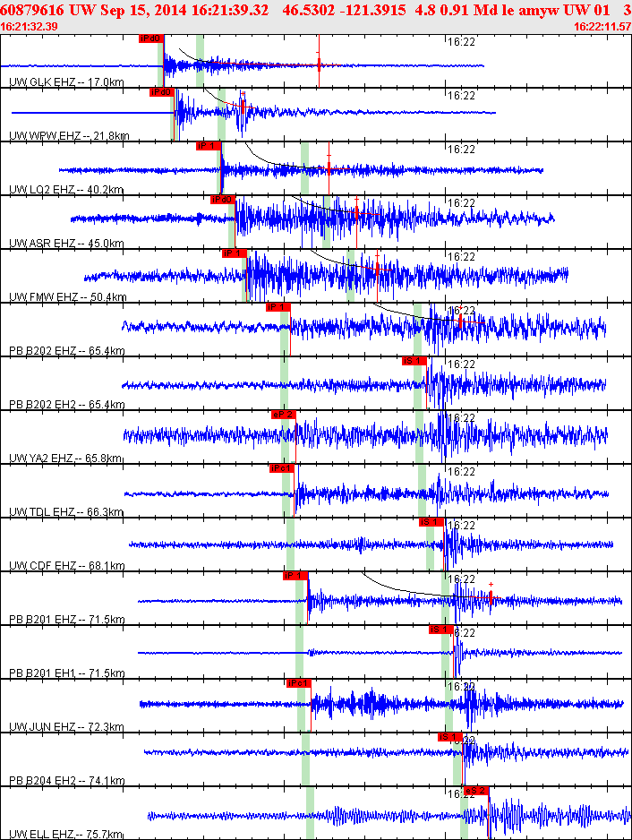Select the iP 1 pick flag on LO2 trace

pyautogui.click(x=209, y=146)
